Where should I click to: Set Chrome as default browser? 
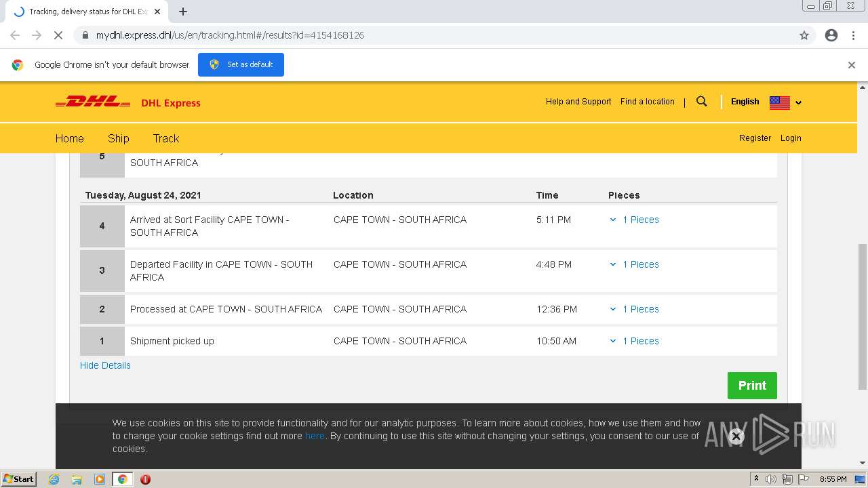tap(241, 64)
